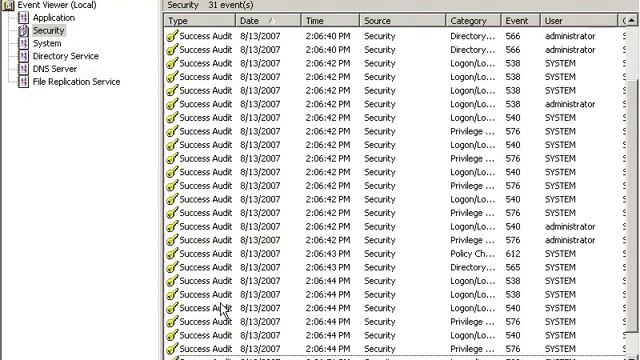
Task: Click key icon of event 538 administrator row
Action: coord(172,104)
